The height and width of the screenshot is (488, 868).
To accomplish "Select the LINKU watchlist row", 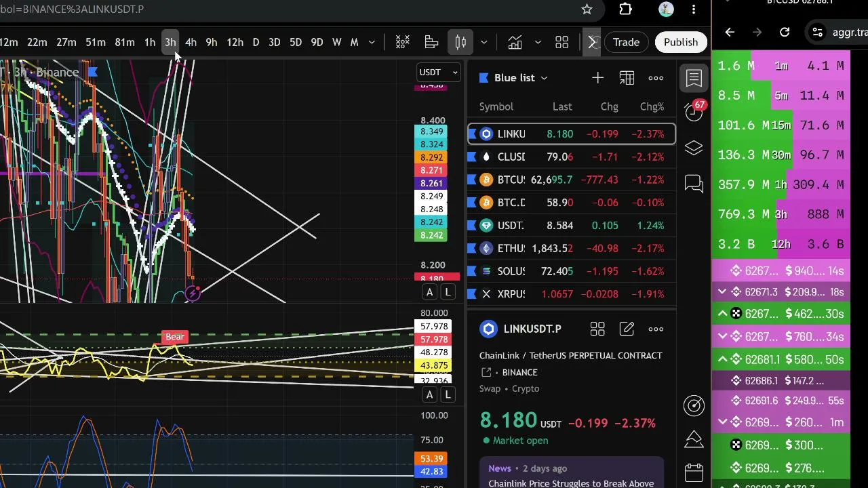I will pos(571,134).
